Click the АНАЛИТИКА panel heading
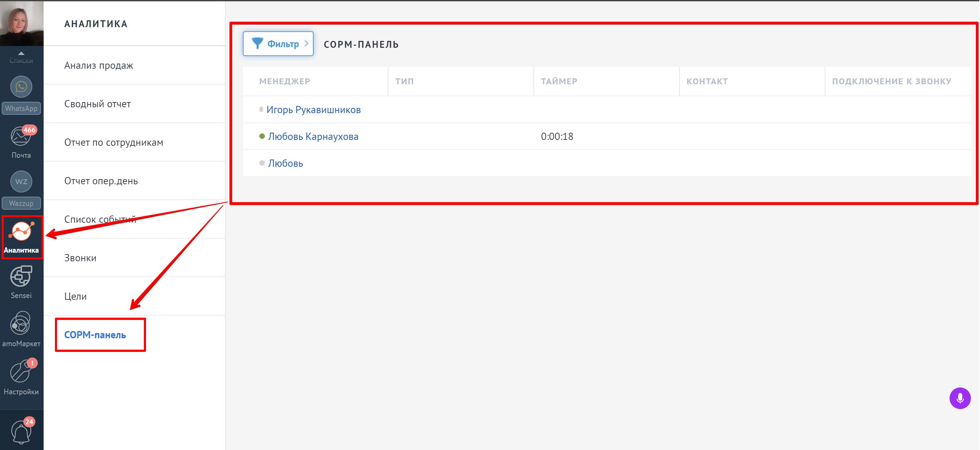980x450 pixels. tap(96, 24)
